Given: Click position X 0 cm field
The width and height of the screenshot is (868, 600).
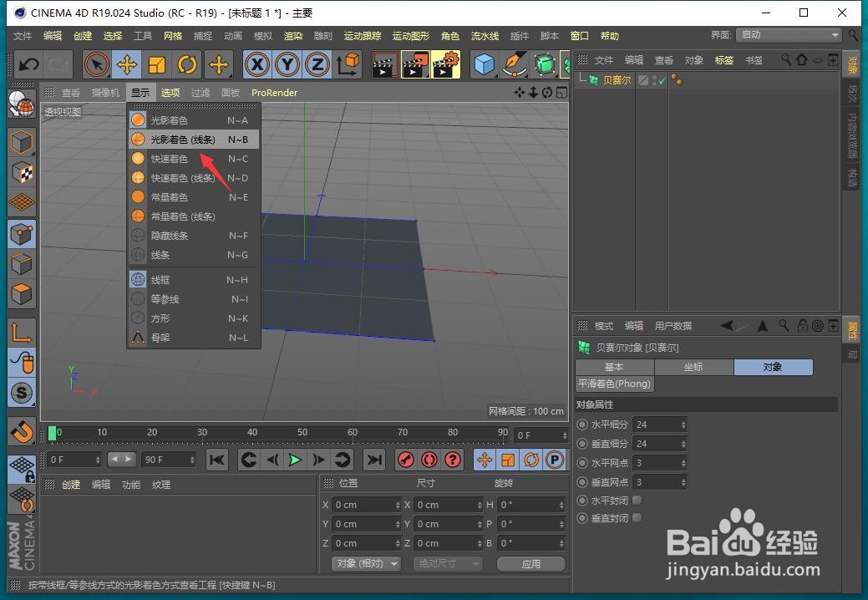Looking at the screenshot, I should click(365, 505).
